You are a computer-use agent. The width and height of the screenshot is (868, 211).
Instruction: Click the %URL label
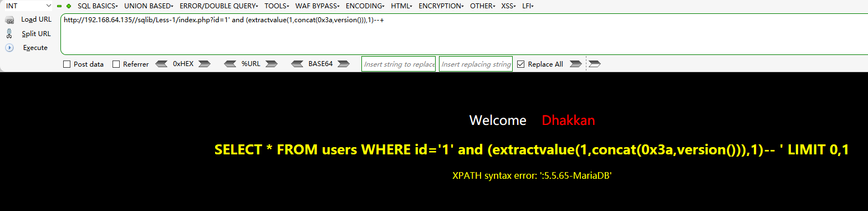pos(251,64)
